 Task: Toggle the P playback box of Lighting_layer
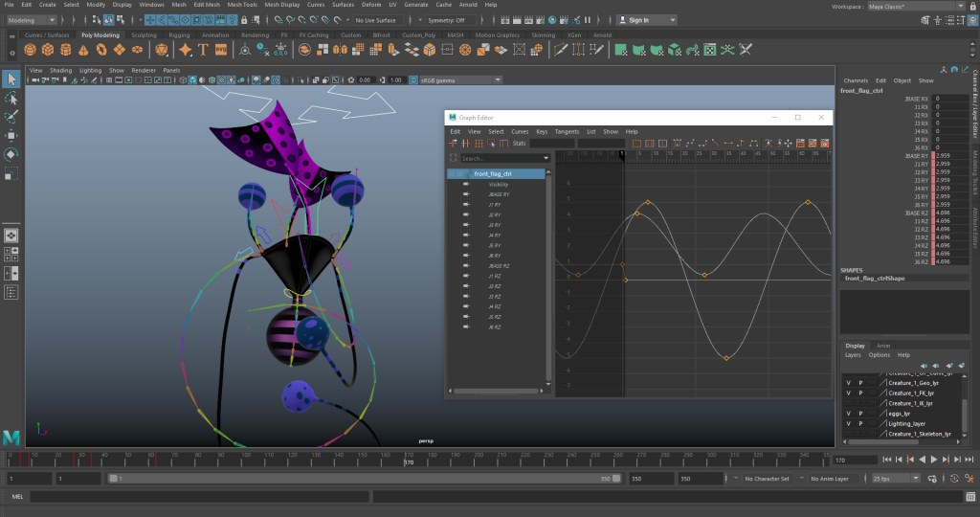pos(860,423)
